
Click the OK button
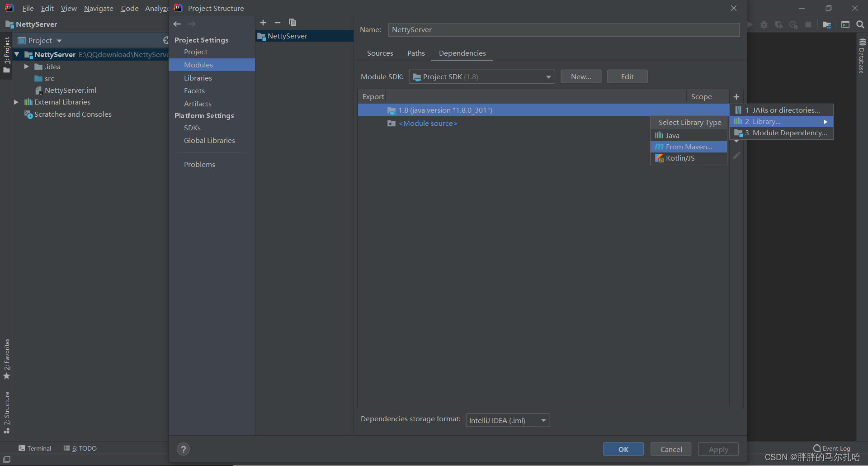(623, 449)
